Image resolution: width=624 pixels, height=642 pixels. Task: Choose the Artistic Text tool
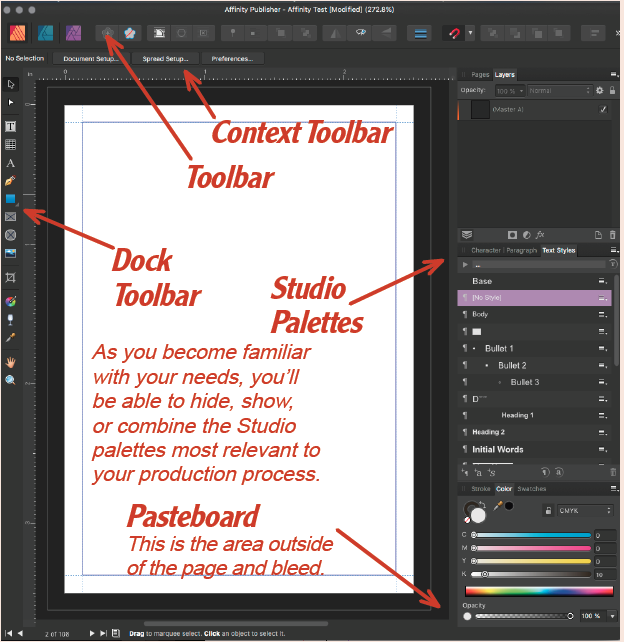(11, 163)
